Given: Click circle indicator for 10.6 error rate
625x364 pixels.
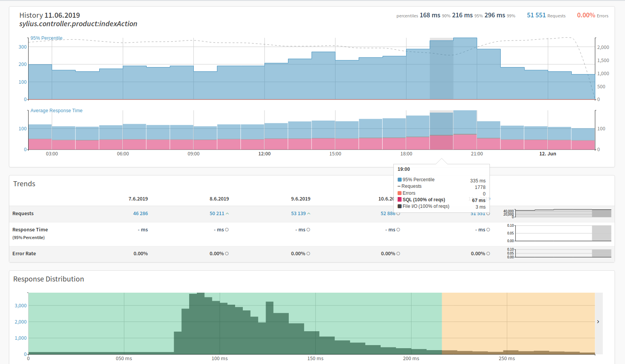Looking at the screenshot, I should [x=398, y=254].
